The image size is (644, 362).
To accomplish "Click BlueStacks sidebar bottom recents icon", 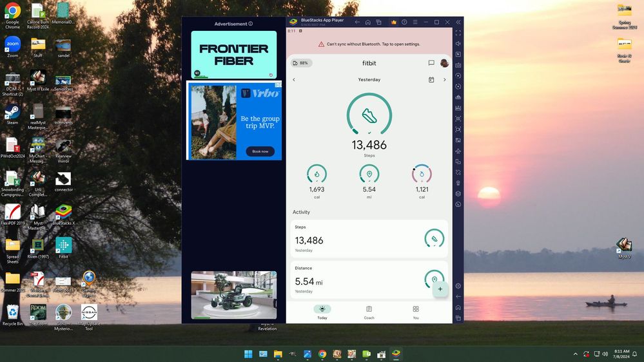I will (x=458, y=318).
